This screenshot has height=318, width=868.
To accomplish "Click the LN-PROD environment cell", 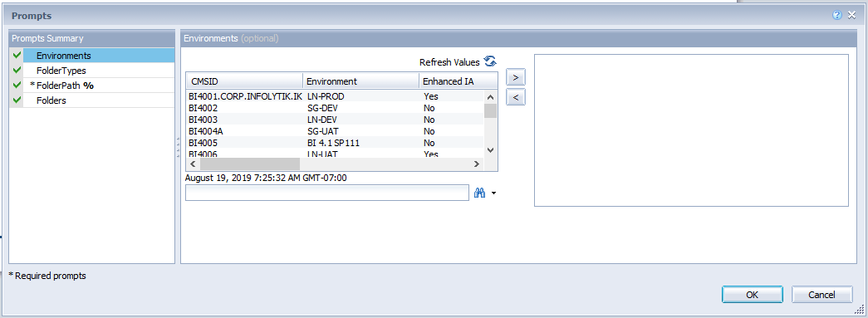I will pos(326,96).
